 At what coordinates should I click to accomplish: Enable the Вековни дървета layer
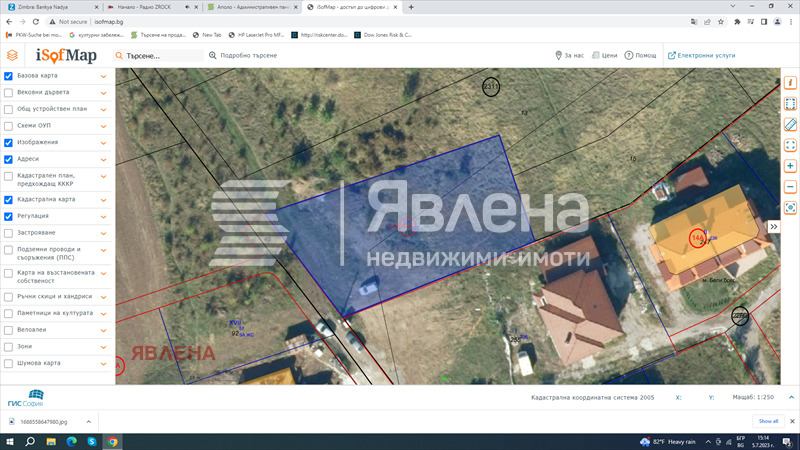tap(9, 92)
